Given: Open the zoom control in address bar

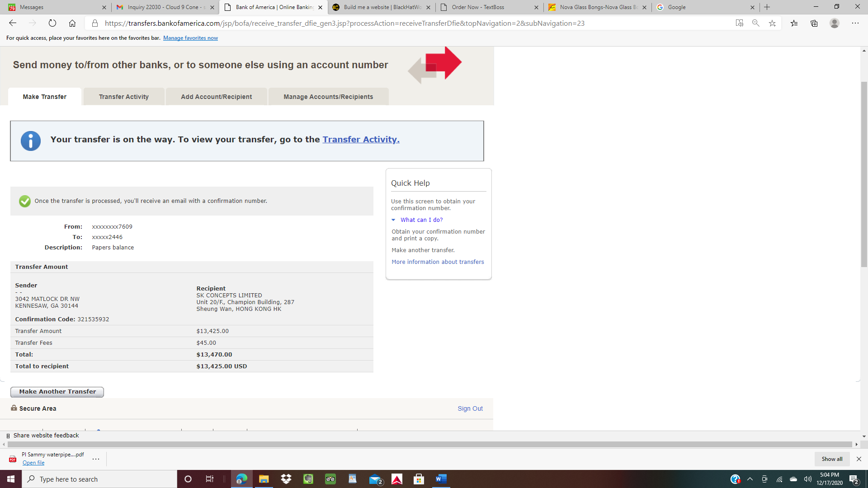Looking at the screenshot, I should click(x=756, y=23).
